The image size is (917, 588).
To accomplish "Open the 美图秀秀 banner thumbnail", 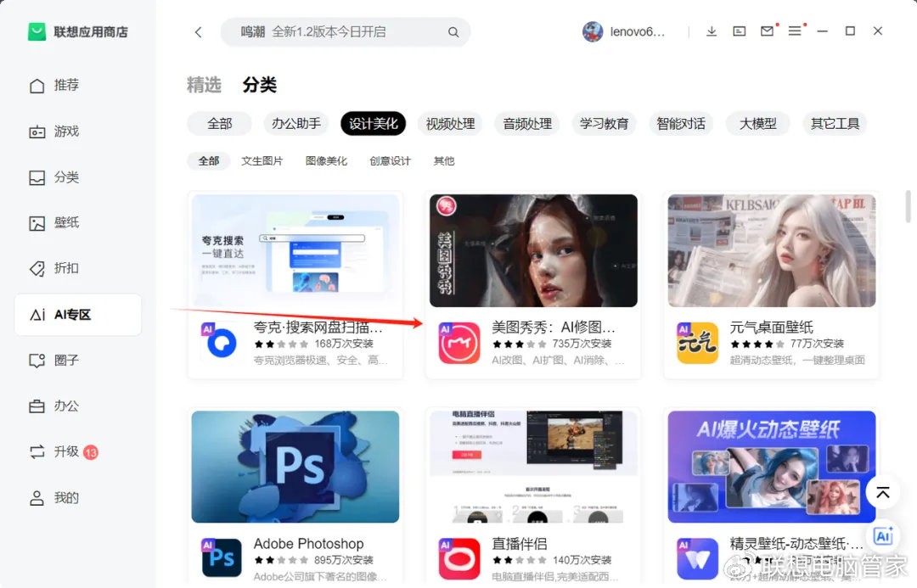I will coord(533,251).
